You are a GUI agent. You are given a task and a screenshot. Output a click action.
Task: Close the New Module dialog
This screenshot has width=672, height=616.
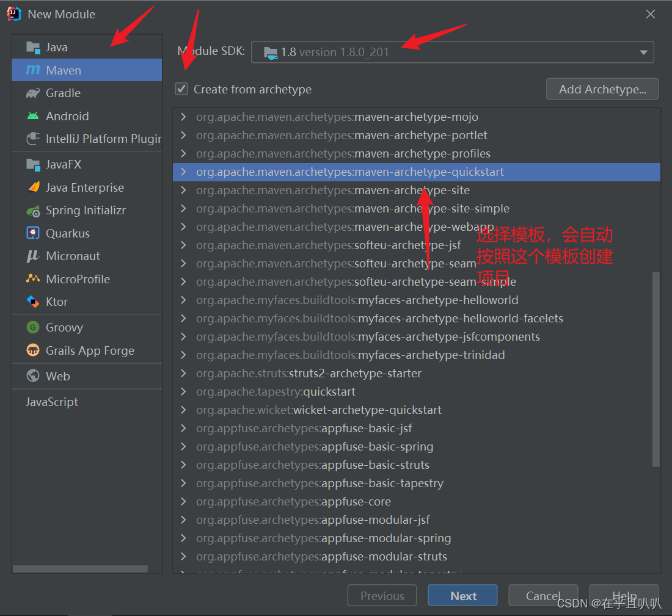651,14
